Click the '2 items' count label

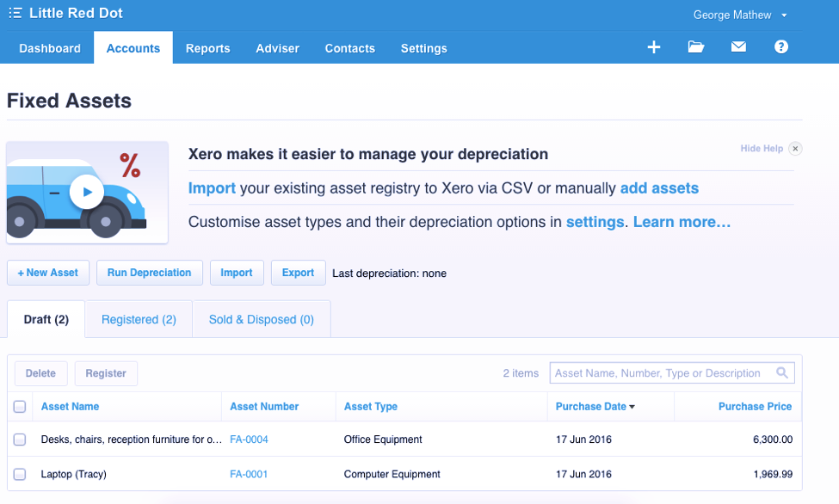521,373
